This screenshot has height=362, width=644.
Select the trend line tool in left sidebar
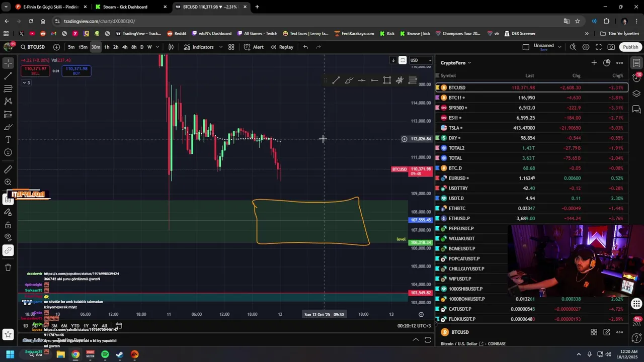tap(8, 76)
